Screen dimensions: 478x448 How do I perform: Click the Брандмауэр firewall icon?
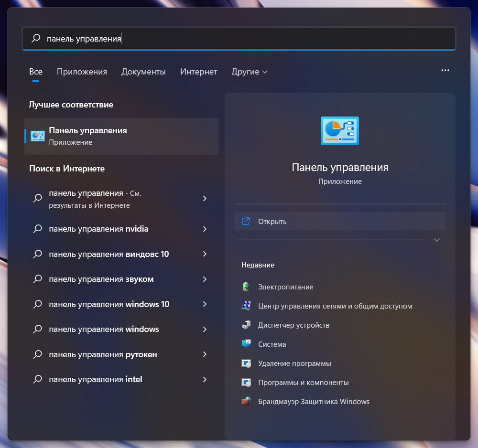tap(246, 401)
